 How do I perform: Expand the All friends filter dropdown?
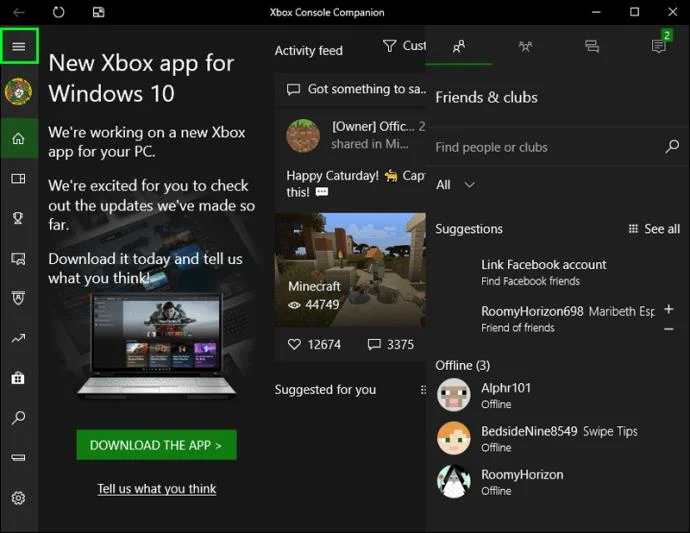(x=455, y=184)
